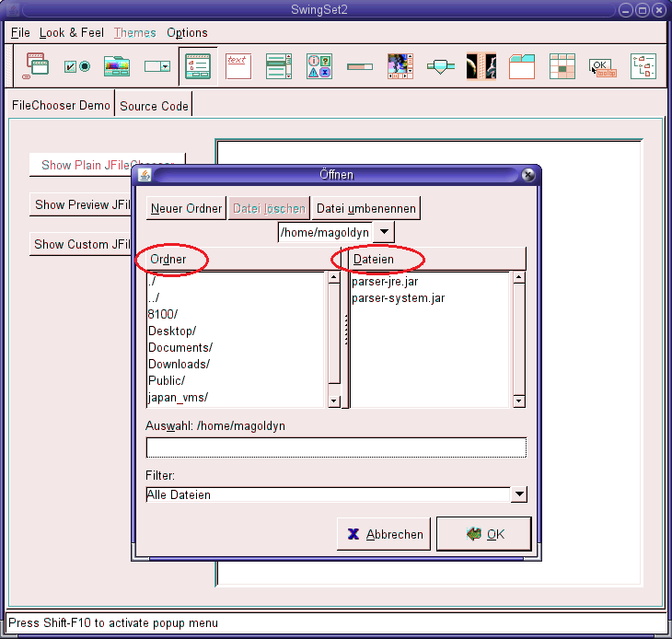
Task: Click the Neuer Ordner button
Action: point(186,208)
